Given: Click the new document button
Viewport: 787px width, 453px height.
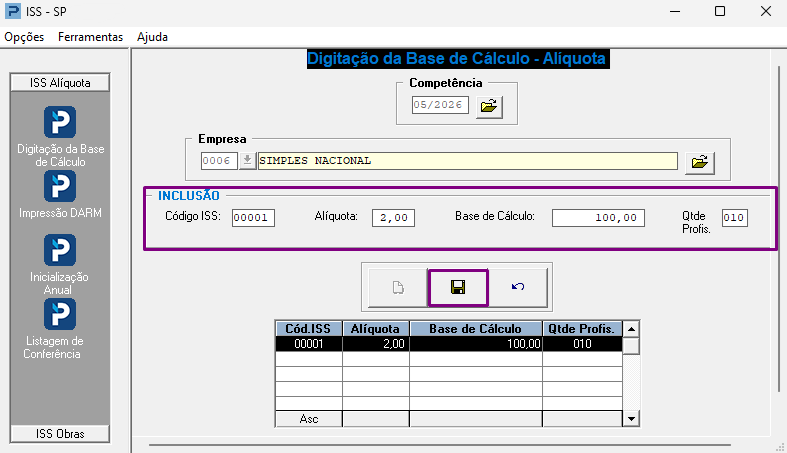Looking at the screenshot, I should click(398, 287).
